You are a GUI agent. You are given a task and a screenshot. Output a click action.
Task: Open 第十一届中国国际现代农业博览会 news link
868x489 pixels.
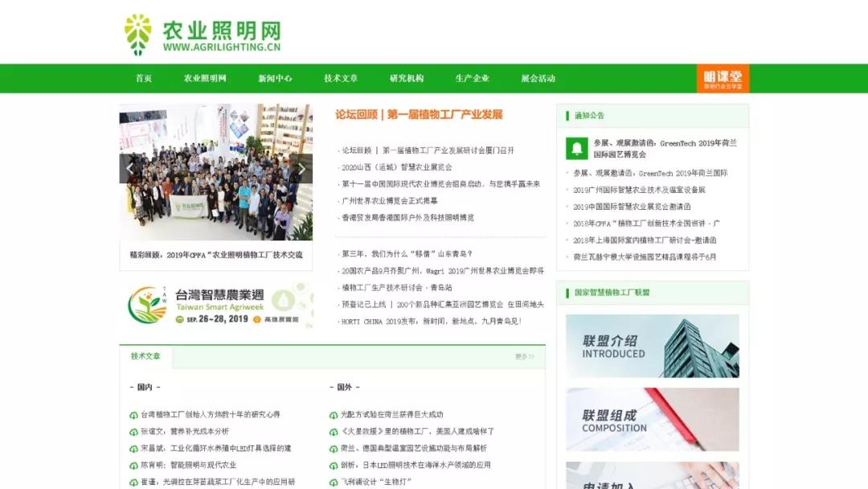pyautogui.click(x=440, y=184)
